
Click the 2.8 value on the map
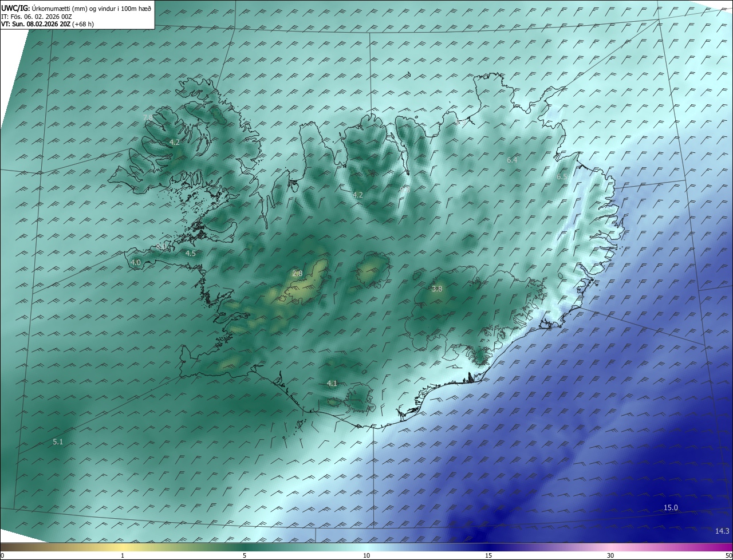click(297, 274)
